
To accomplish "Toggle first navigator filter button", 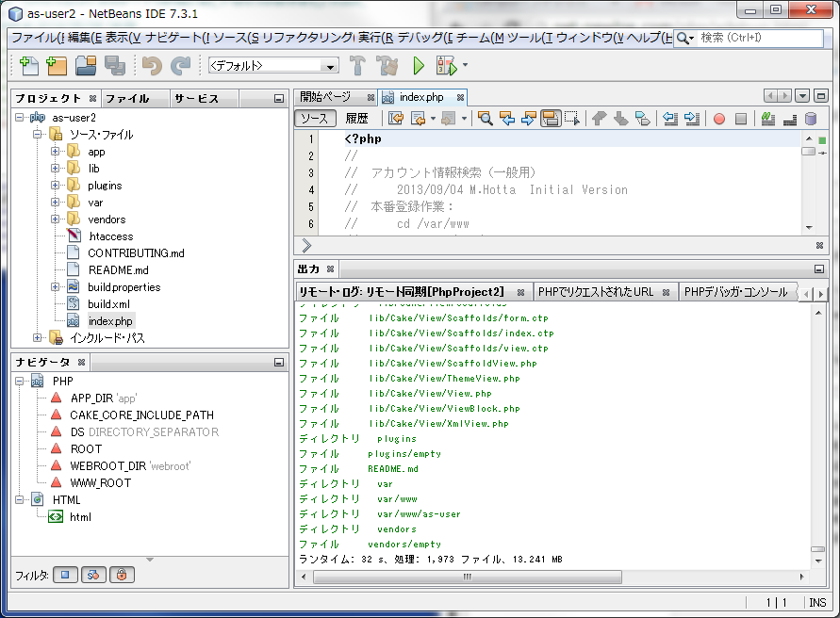I will (x=65, y=575).
